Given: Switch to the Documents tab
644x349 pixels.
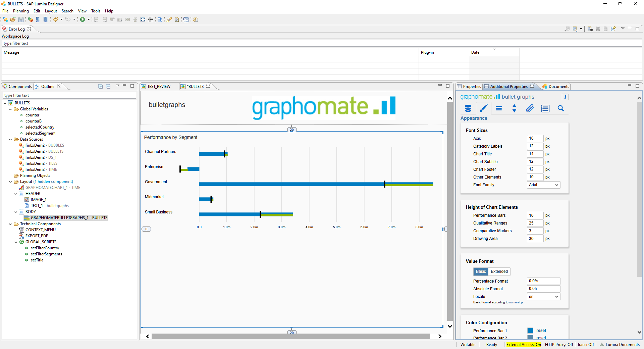Looking at the screenshot, I should click(x=556, y=87).
